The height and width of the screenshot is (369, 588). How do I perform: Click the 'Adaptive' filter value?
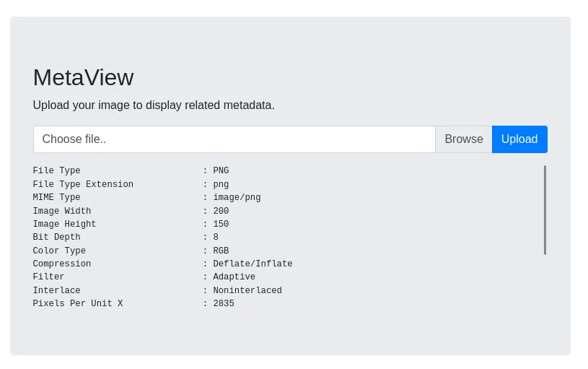234,277
